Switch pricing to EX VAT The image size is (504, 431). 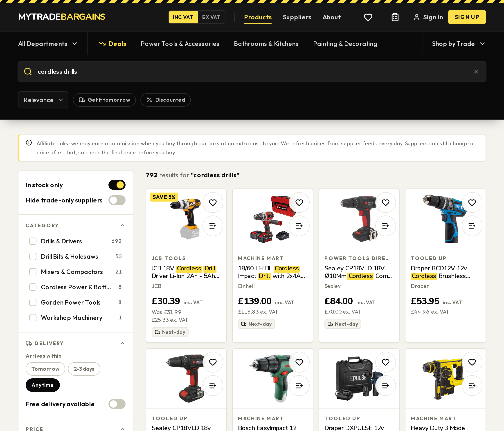(211, 17)
